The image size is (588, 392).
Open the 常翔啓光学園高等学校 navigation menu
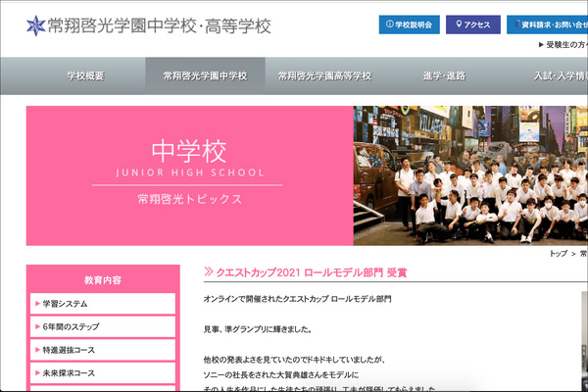pyautogui.click(x=324, y=76)
